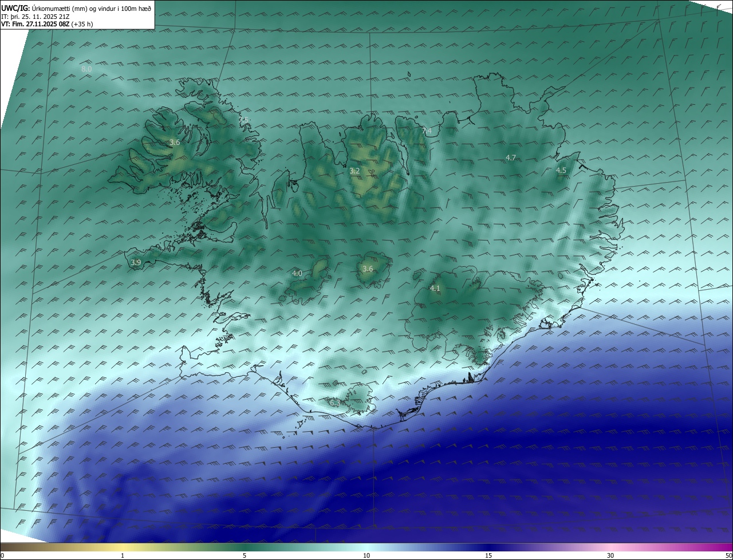The width and height of the screenshot is (733, 560).
Task: Click the 50 tick label on the color scale
Action: pyautogui.click(x=728, y=555)
